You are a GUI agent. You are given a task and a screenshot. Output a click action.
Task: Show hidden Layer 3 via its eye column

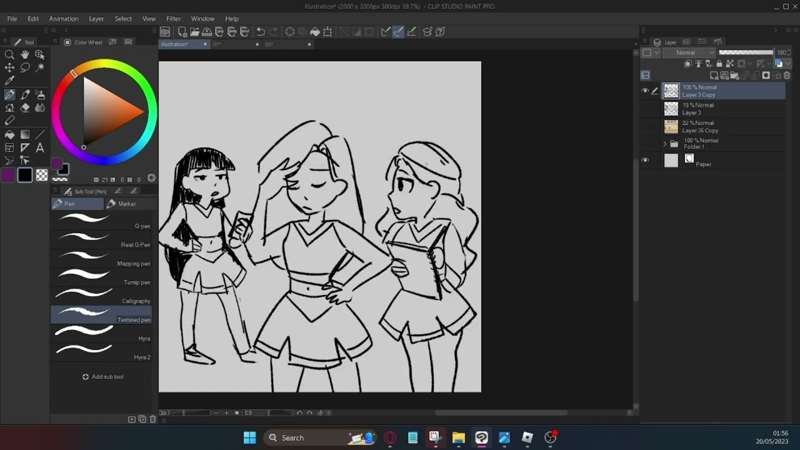pyautogui.click(x=645, y=109)
